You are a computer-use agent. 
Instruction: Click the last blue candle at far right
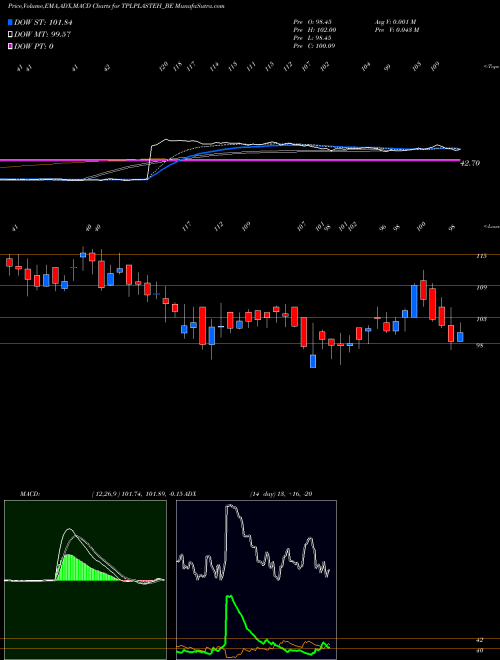point(460,337)
